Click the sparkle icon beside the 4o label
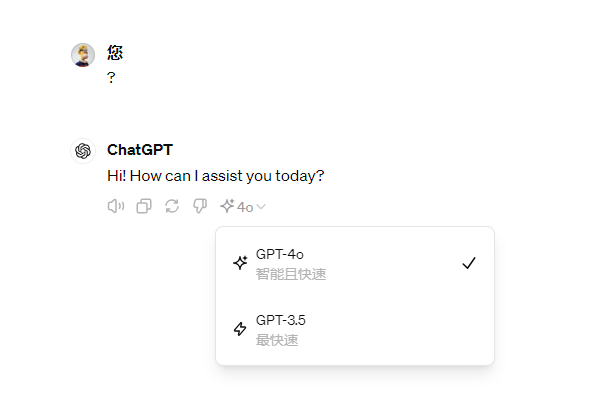The image size is (607, 405). click(x=227, y=206)
